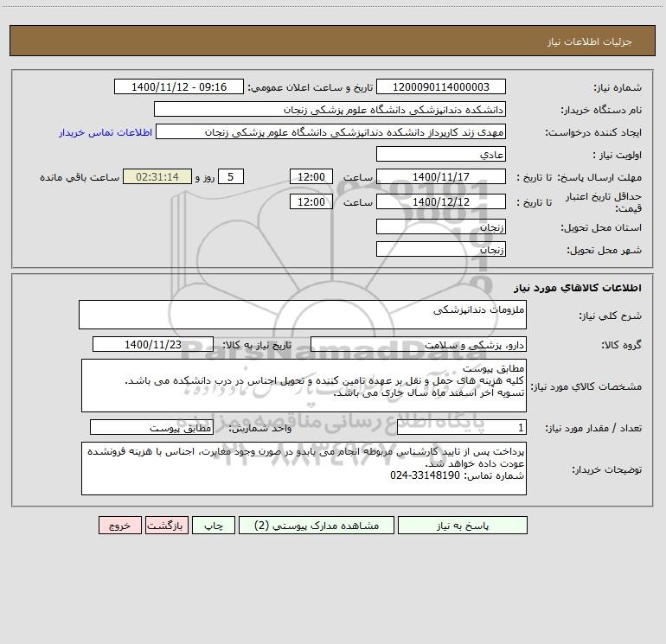Click delivery city field زنجان

[x=441, y=249]
